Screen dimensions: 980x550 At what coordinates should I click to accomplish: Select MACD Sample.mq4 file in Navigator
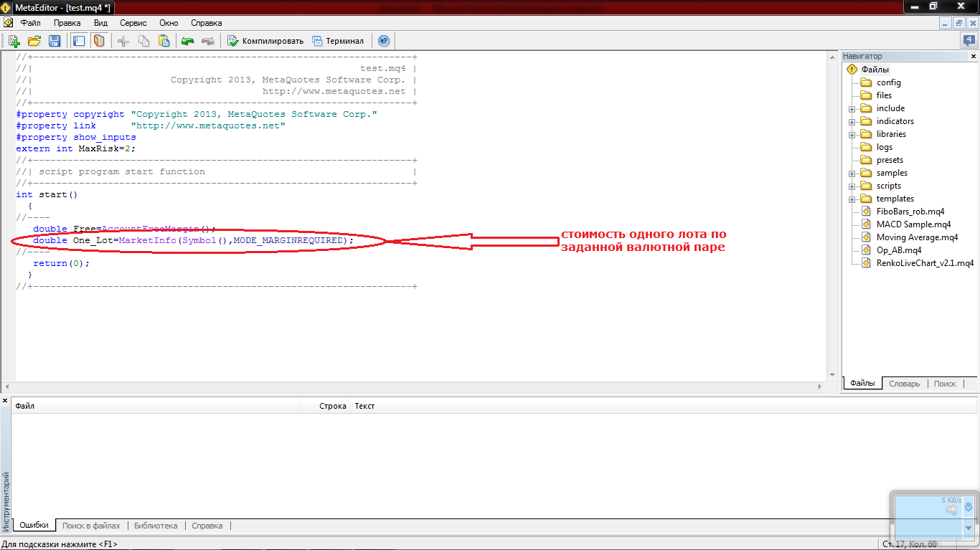click(x=913, y=224)
